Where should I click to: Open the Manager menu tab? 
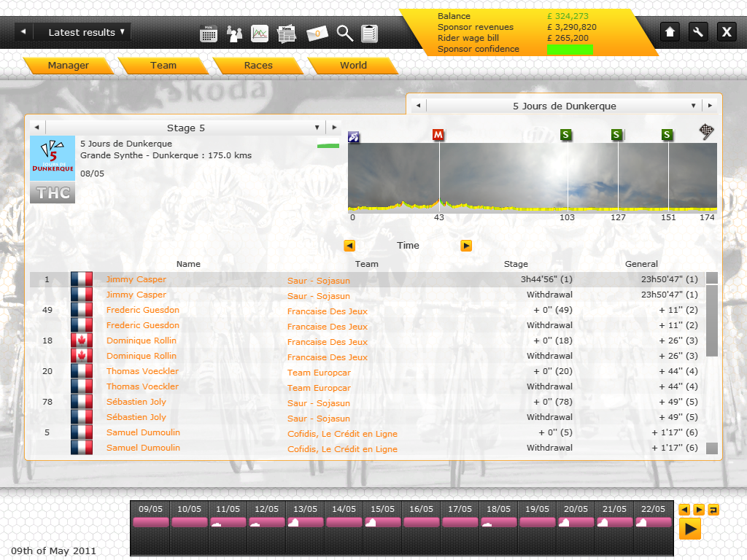[x=68, y=66]
